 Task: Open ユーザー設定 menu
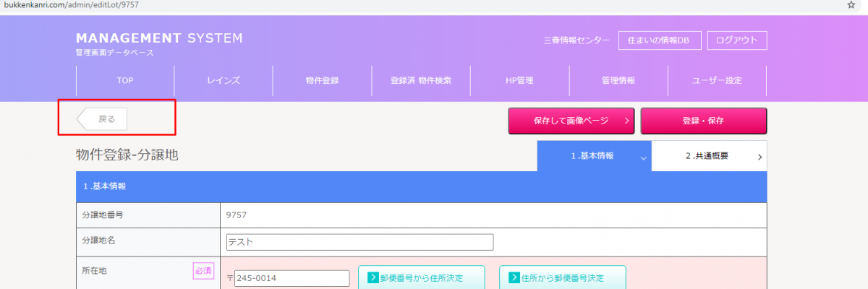(717, 81)
